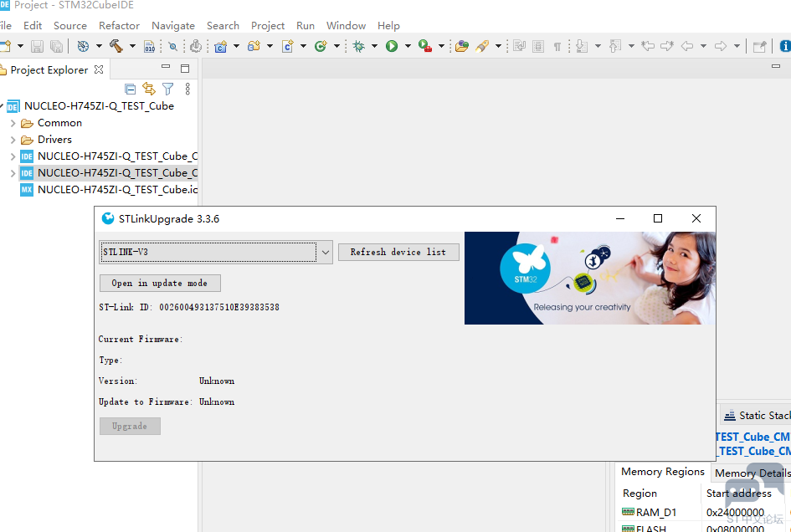Open the STLINK-V3 device dropdown
Image resolution: width=791 pixels, height=532 pixels.
pos(325,252)
